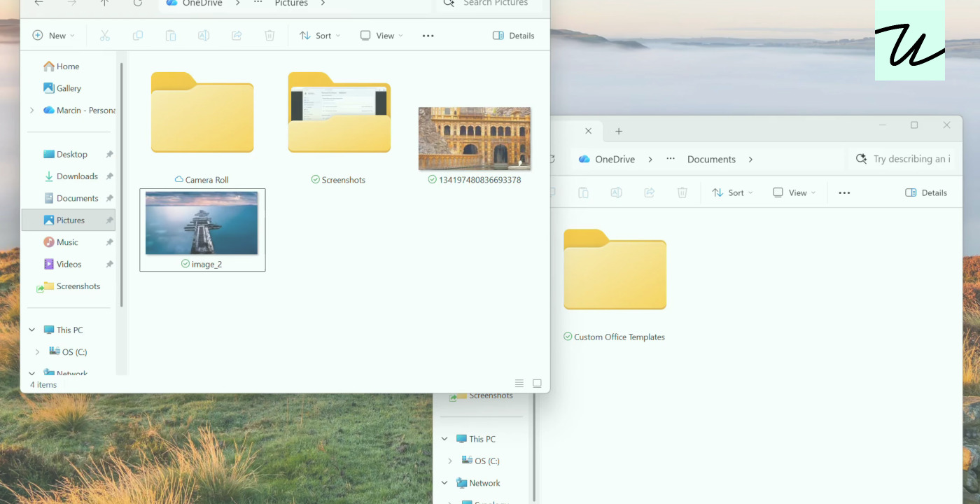Click the Paste icon in the Pictures window toolbar
980x504 pixels.
click(171, 36)
